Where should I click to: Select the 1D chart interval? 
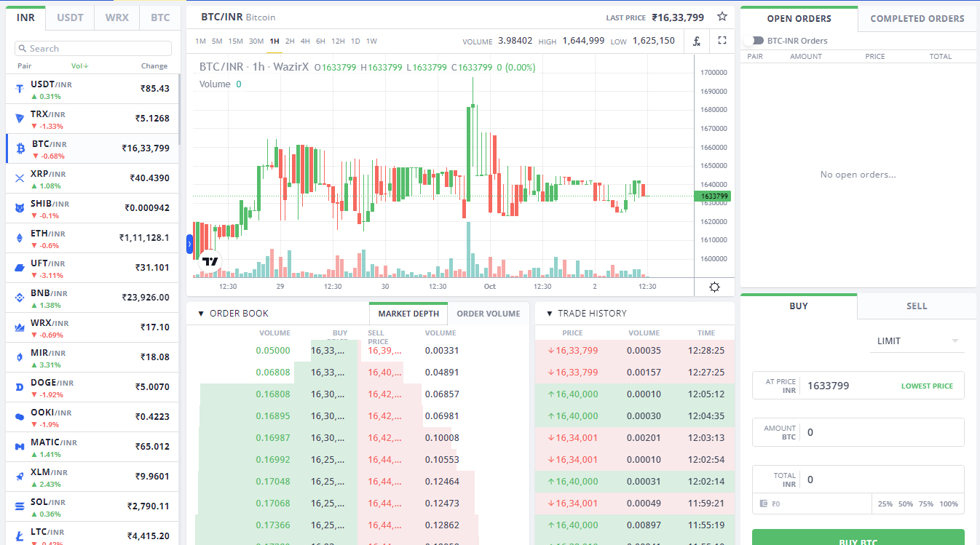coord(355,41)
